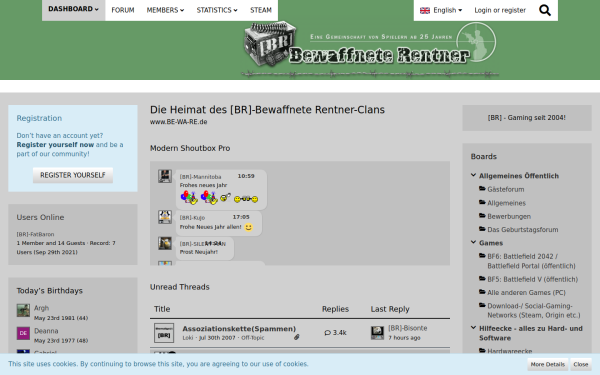Open Allgemeines Öffentlich category link
The height and width of the screenshot is (375, 600).
519,176
